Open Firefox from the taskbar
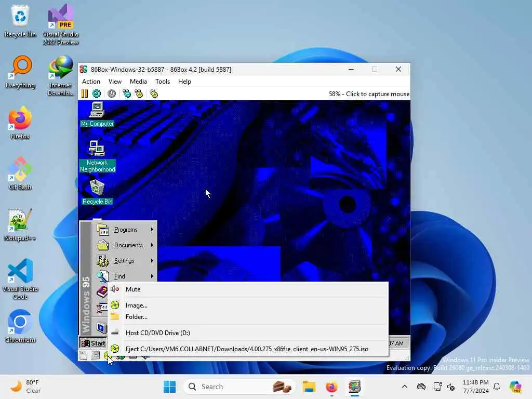532x399 pixels. [x=331, y=387]
